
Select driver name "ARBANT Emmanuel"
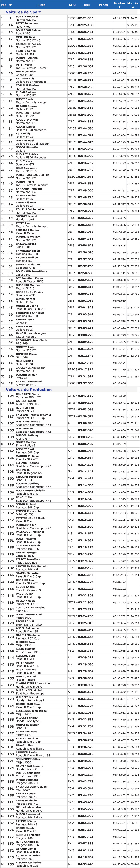coord(29,381)
